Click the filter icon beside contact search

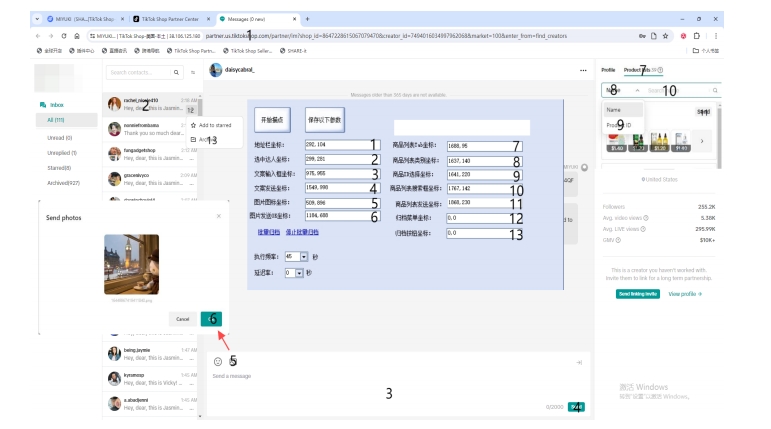(x=193, y=72)
